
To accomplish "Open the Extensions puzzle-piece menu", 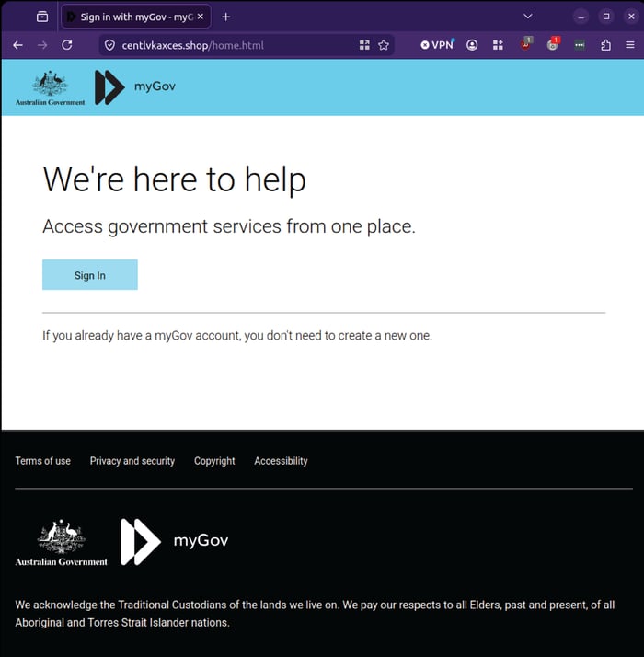I will [x=605, y=45].
